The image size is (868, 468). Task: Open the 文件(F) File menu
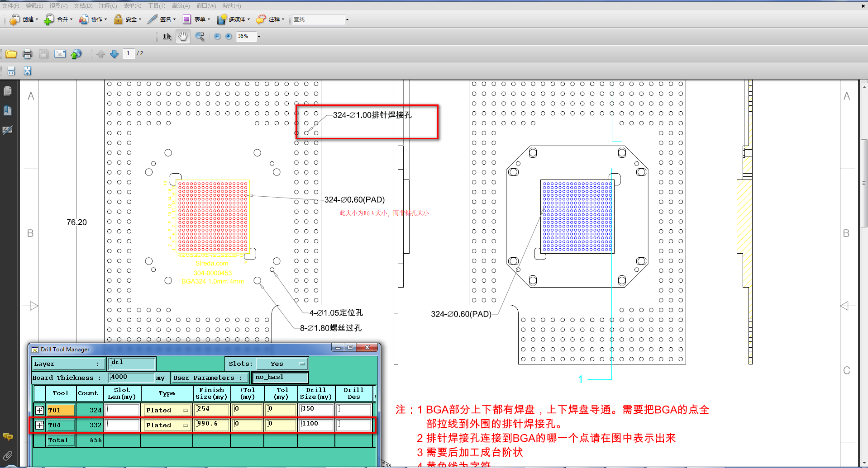11,6
